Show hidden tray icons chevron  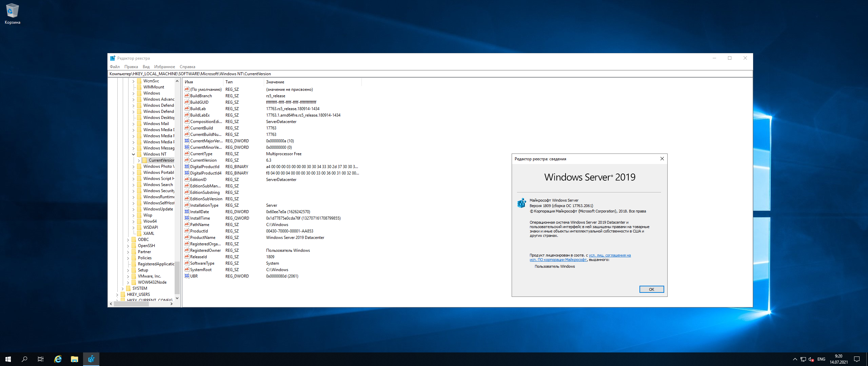click(795, 359)
